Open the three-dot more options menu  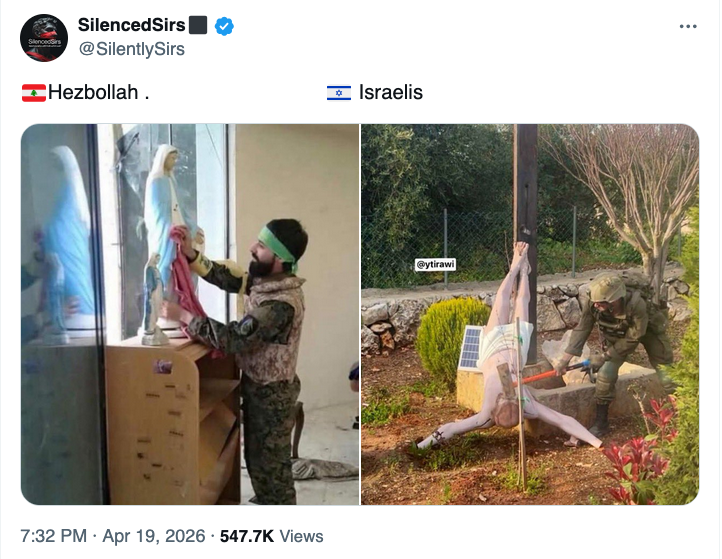click(688, 27)
